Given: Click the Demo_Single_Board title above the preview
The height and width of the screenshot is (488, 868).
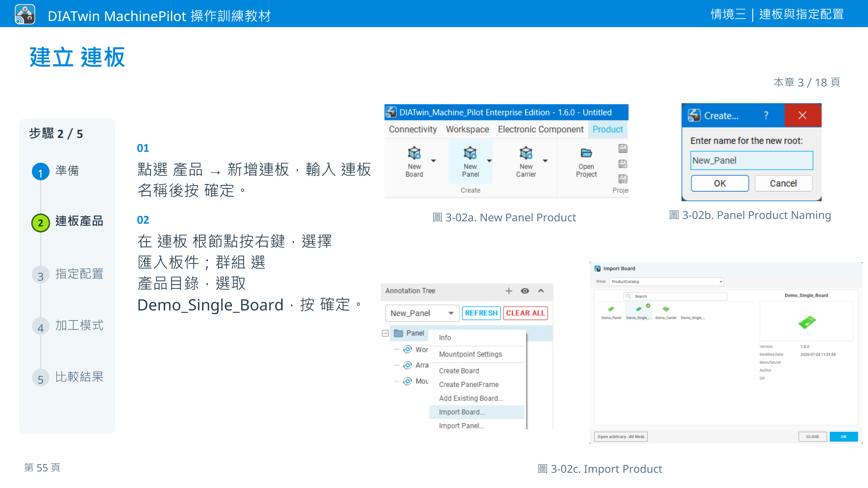Looking at the screenshot, I should coord(806,295).
